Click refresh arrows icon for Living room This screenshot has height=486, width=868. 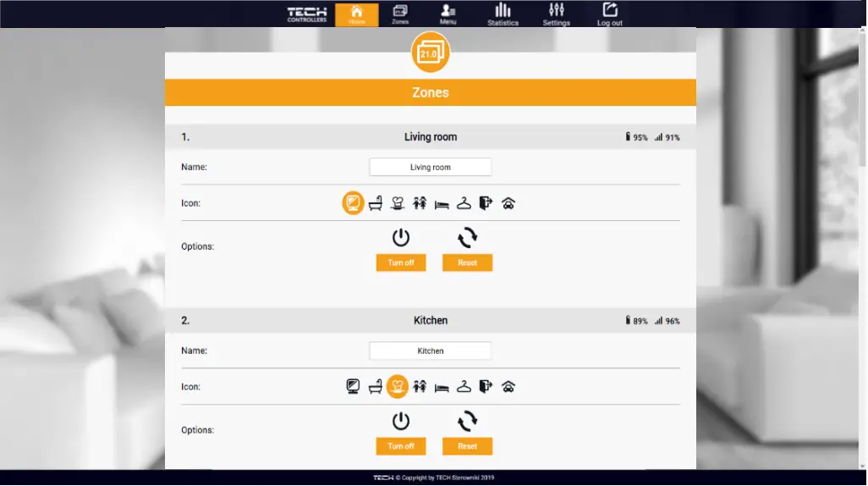tap(467, 238)
